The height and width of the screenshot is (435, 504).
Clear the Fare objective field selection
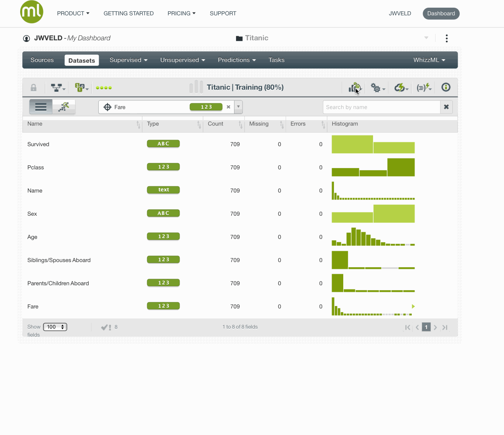[228, 107]
